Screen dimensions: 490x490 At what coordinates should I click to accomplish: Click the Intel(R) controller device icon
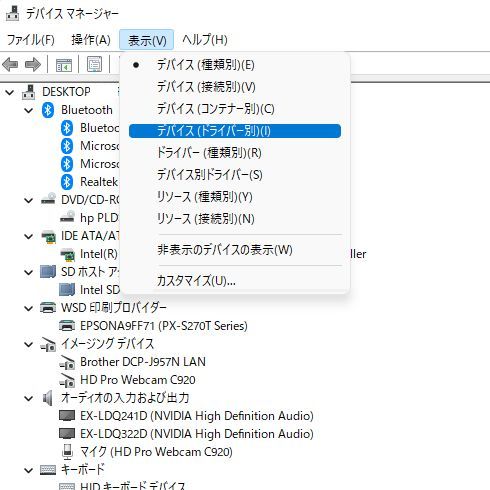67,254
